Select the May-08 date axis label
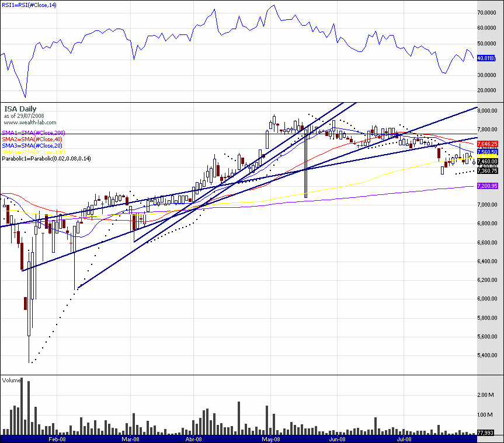504x443 pixels. tap(270, 439)
